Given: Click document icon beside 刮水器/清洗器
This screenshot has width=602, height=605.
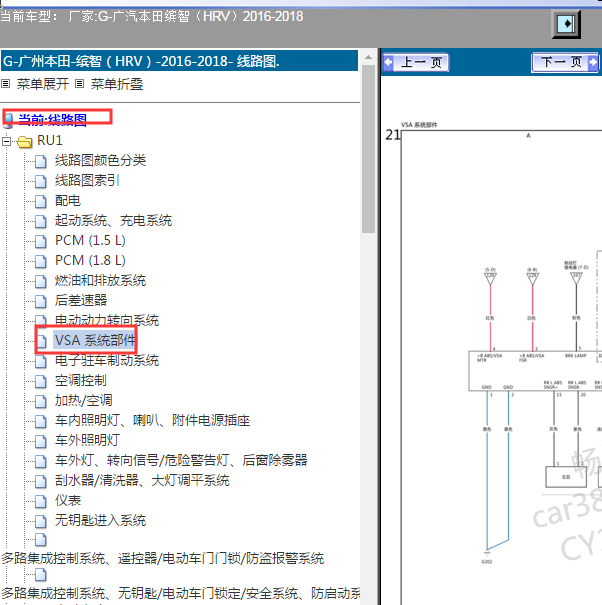Looking at the screenshot, I should coord(41,482).
